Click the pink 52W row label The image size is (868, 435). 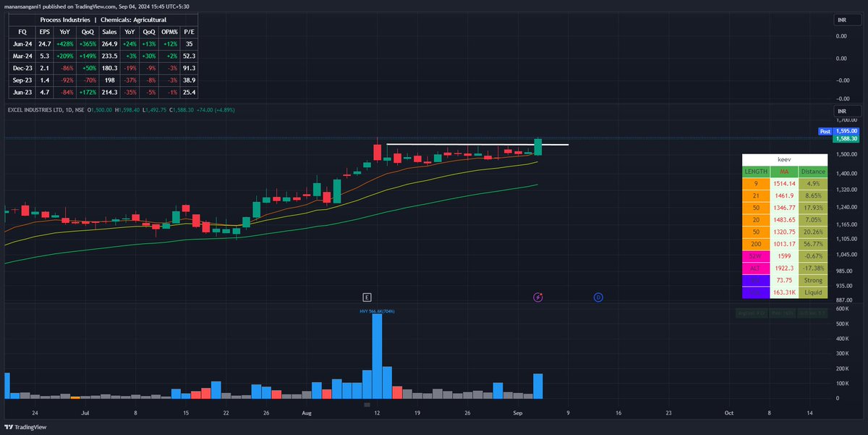(x=756, y=256)
